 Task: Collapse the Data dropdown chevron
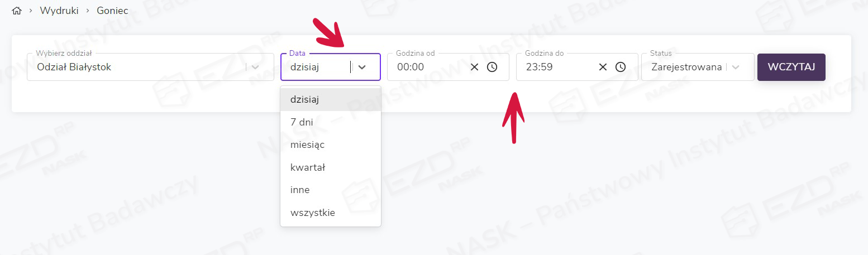[x=362, y=67]
